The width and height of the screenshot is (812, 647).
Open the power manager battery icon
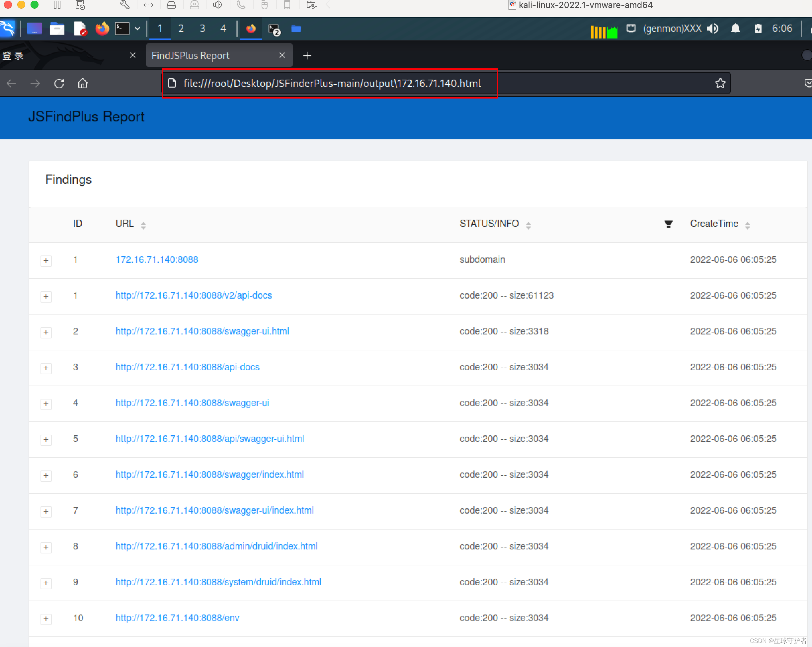pos(758,29)
